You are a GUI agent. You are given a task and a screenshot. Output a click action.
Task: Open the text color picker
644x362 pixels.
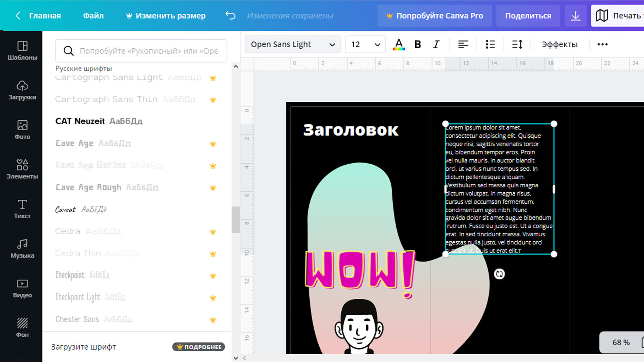coord(399,44)
